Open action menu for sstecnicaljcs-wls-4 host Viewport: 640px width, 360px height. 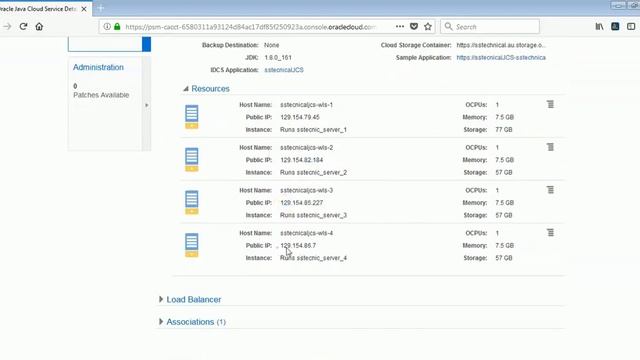point(550,233)
